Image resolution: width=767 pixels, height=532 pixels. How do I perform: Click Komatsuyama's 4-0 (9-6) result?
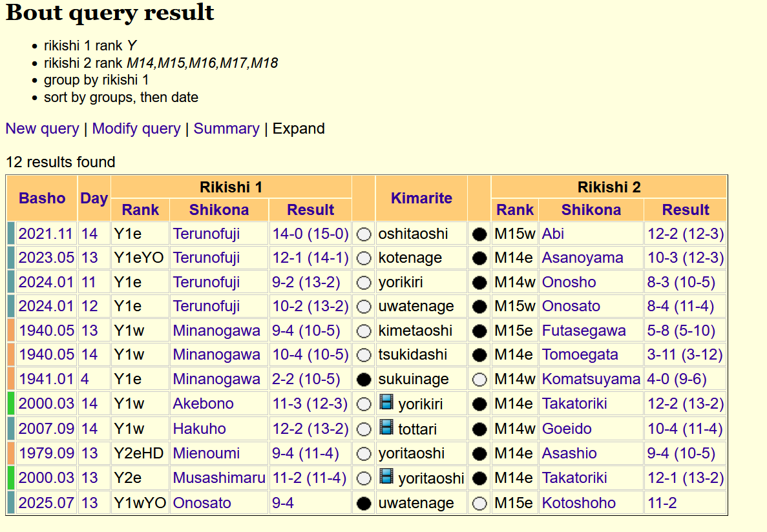click(677, 379)
